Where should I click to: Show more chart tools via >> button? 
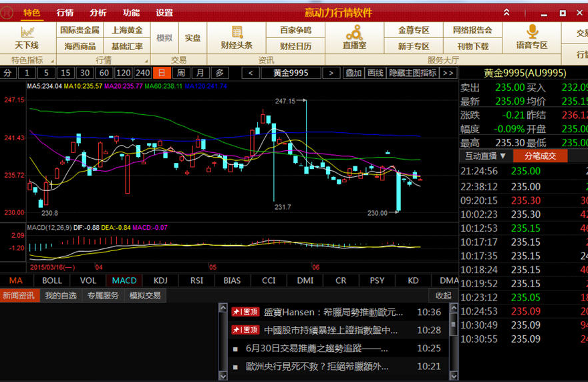click(x=448, y=73)
